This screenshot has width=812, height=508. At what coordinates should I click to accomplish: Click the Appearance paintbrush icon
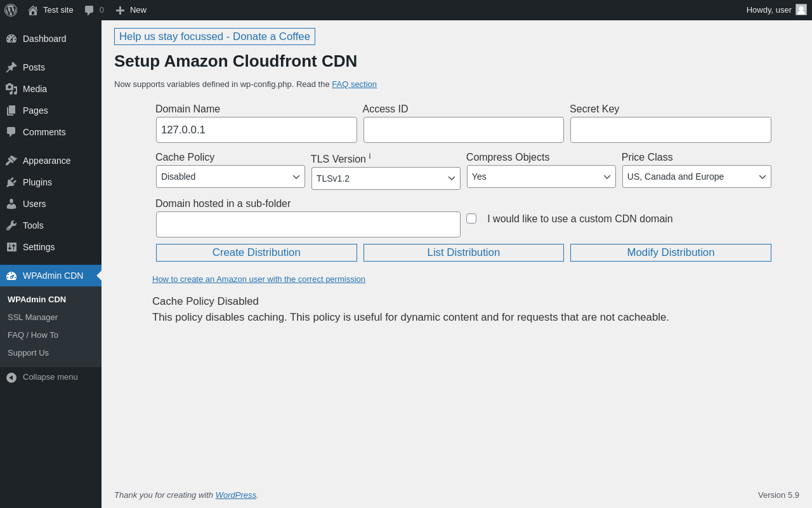point(11,161)
